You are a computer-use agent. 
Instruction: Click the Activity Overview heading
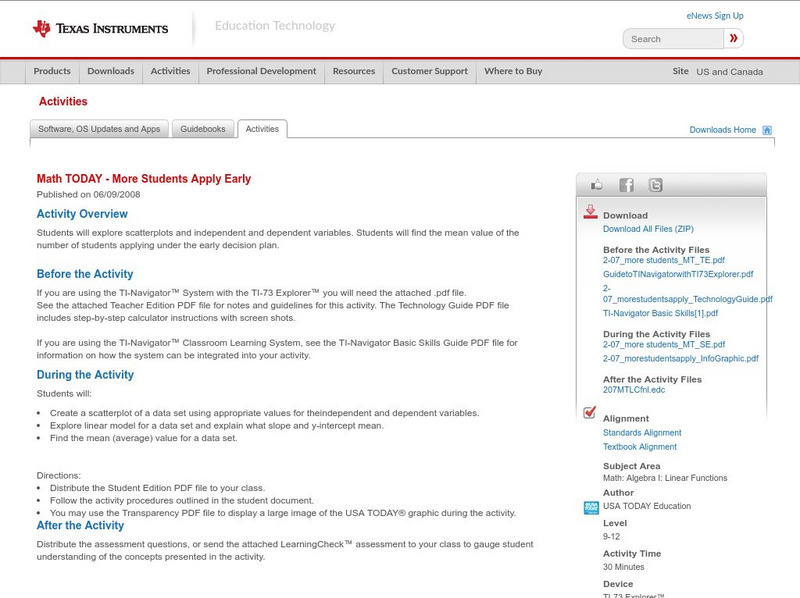82,214
